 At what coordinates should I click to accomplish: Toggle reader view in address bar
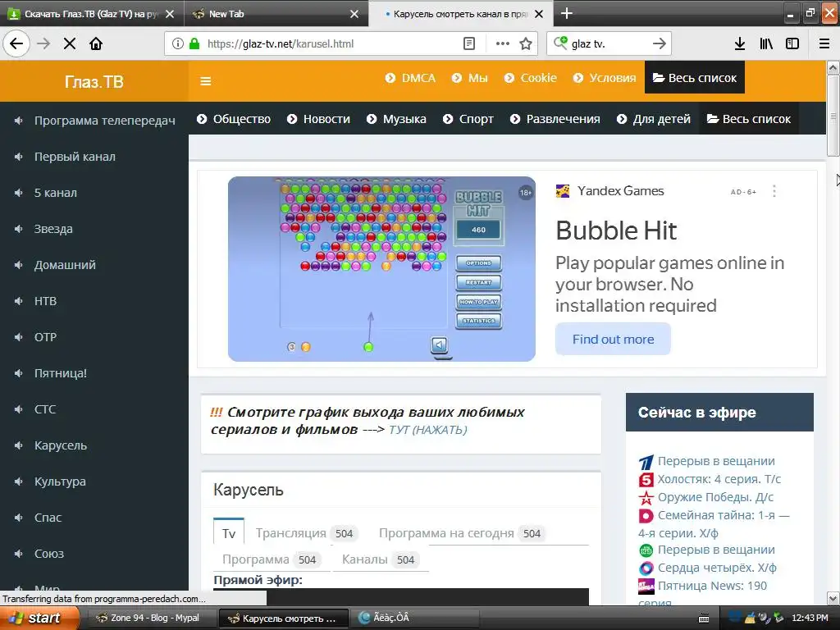(468, 44)
